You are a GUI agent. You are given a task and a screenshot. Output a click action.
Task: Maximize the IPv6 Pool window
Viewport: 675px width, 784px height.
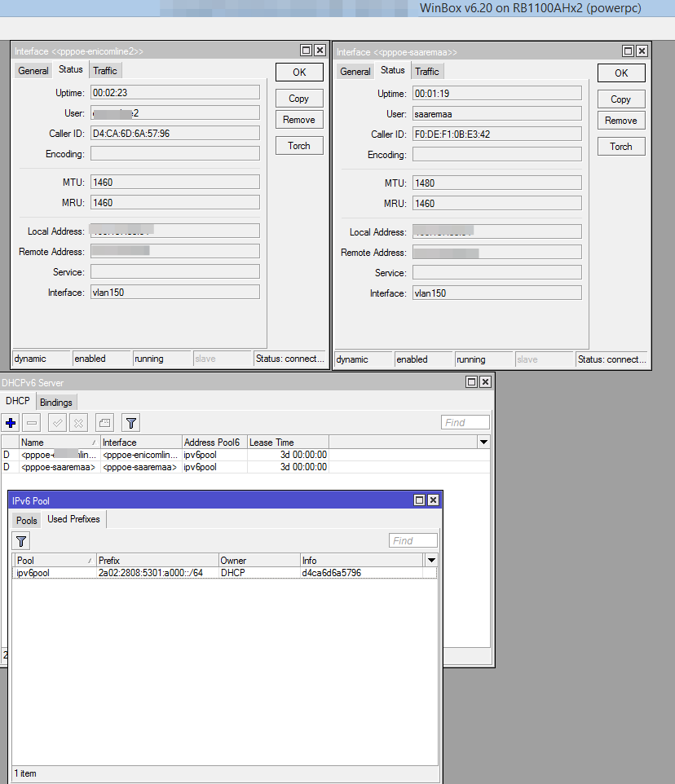tap(420, 500)
